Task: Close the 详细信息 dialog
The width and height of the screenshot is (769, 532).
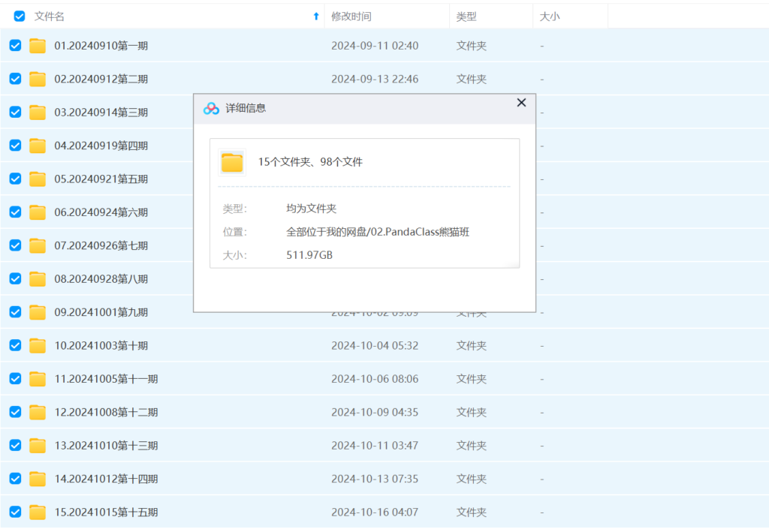Action: click(x=521, y=103)
